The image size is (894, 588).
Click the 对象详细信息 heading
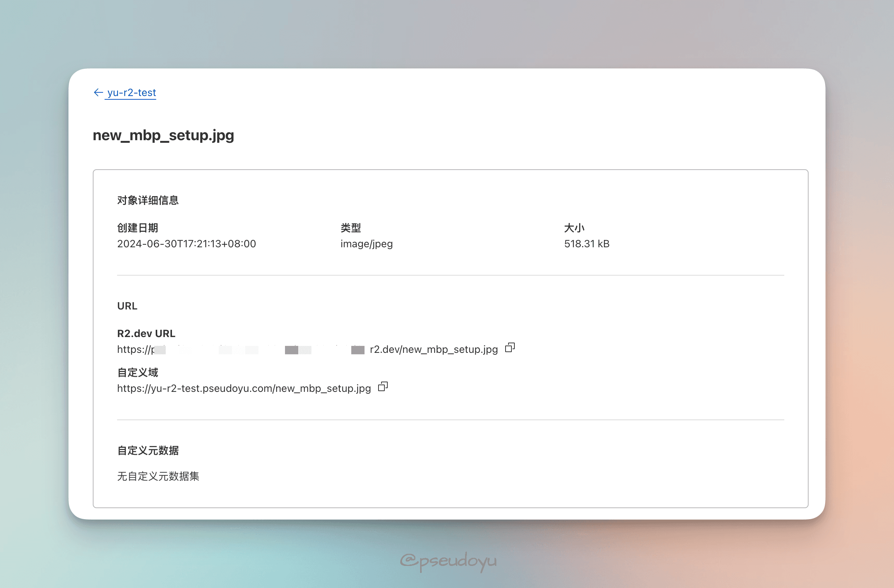[148, 200]
